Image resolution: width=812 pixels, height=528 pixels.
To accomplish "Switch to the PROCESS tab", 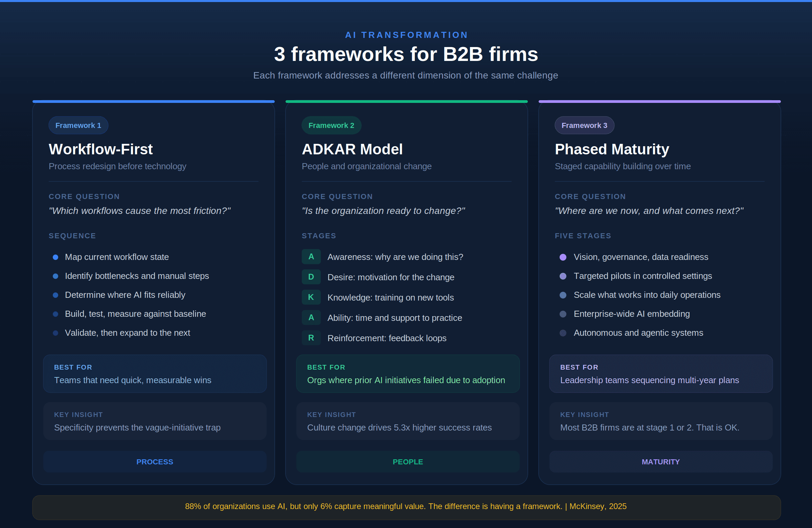I will tap(155, 461).
